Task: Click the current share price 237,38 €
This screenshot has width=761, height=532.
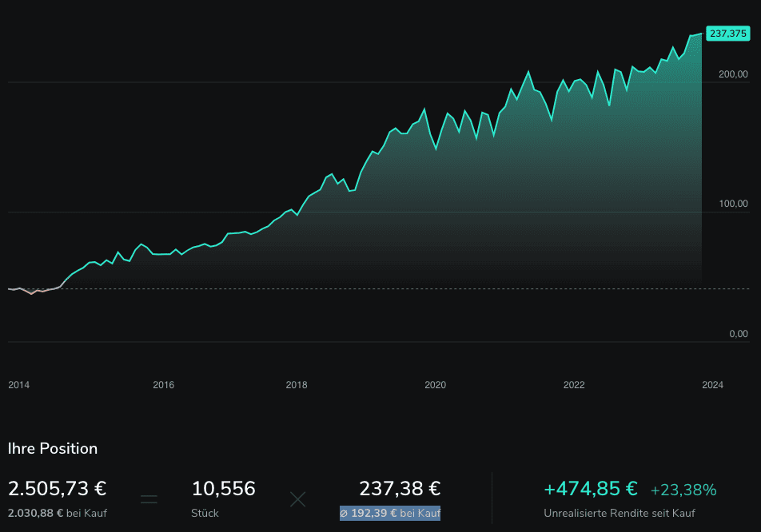Action: (x=400, y=488)
